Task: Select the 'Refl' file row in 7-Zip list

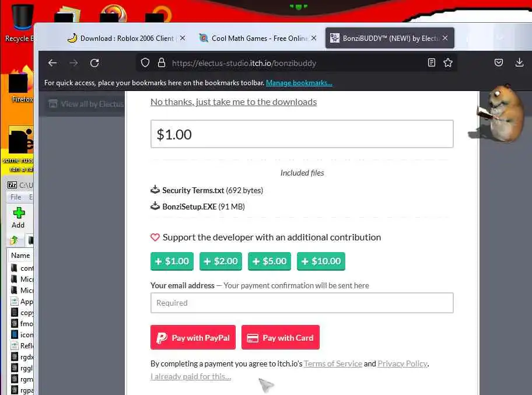Action: tap(22, 346)
